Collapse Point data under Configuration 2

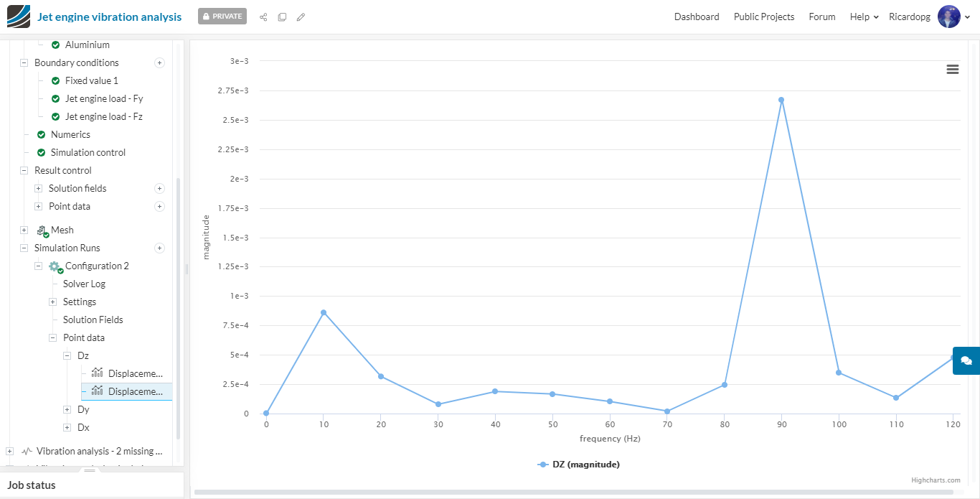(52, 337)
